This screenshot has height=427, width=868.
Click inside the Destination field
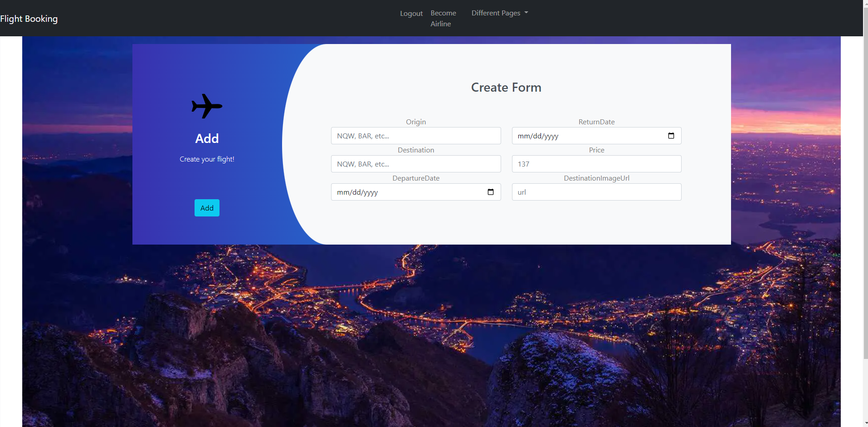tap(415, 164)
